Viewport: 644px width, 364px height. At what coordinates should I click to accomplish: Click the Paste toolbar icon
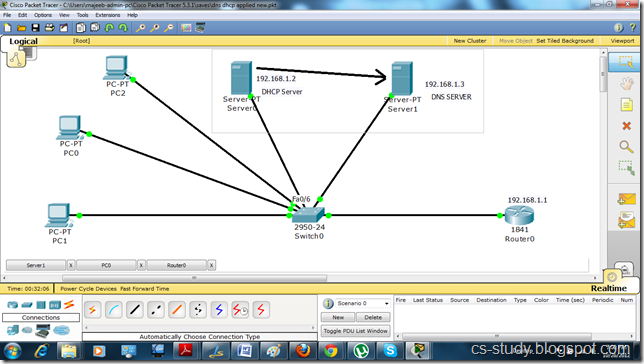tap(95, 28)
